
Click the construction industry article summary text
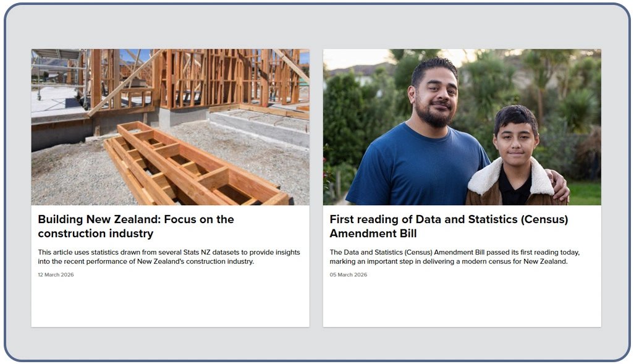[x=169, y=257]
